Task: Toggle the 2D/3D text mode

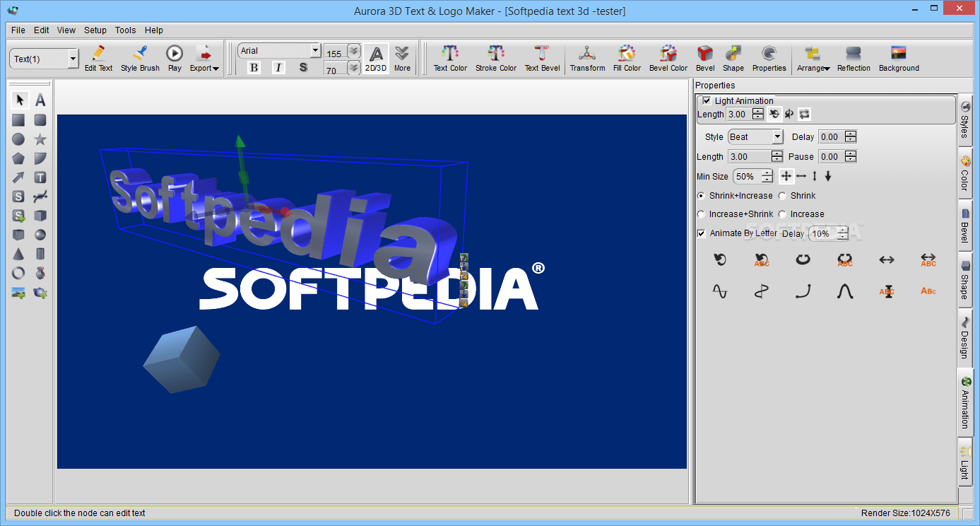Action: (x=376, y=58)
